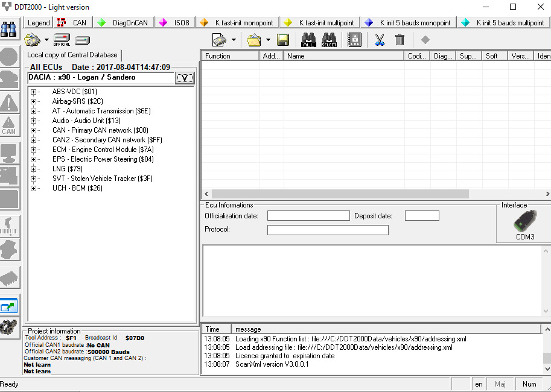Expand the UCH - BCM ($26) node

click(33, 188)
